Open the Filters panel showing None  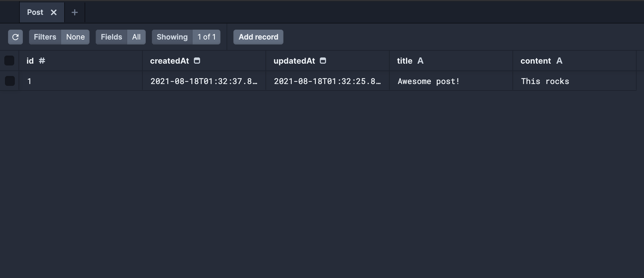[45, 37]
